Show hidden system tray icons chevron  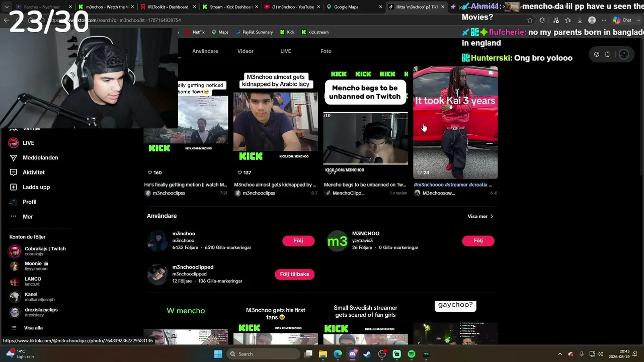[560, 354]
